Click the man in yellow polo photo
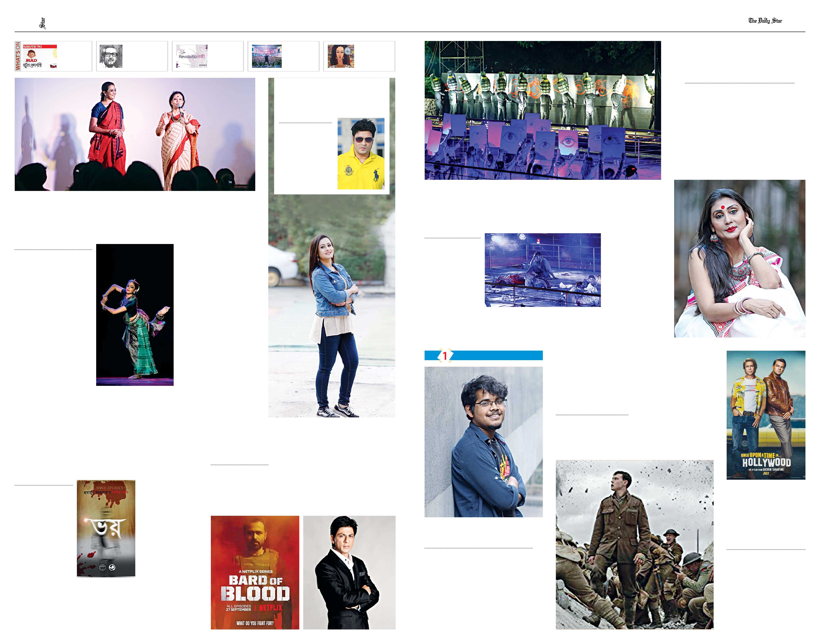The width and height of the screenshot is (820, 644). point(360,154)
